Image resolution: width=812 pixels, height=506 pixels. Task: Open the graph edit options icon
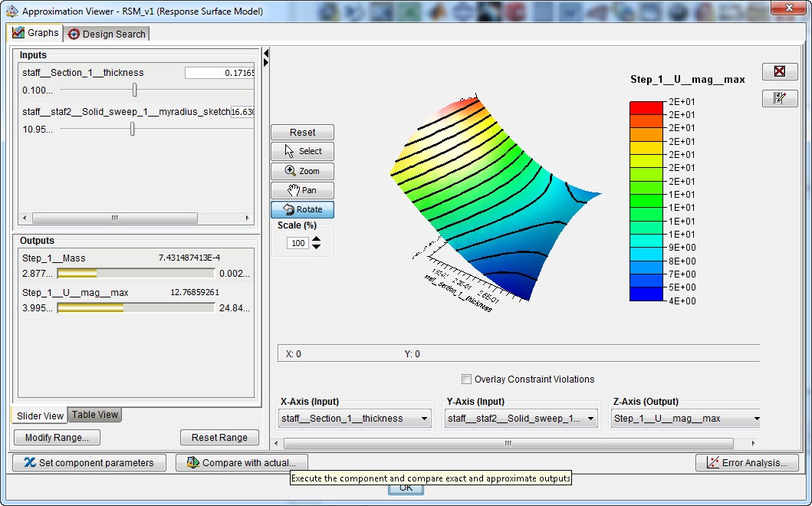(780, 98)
